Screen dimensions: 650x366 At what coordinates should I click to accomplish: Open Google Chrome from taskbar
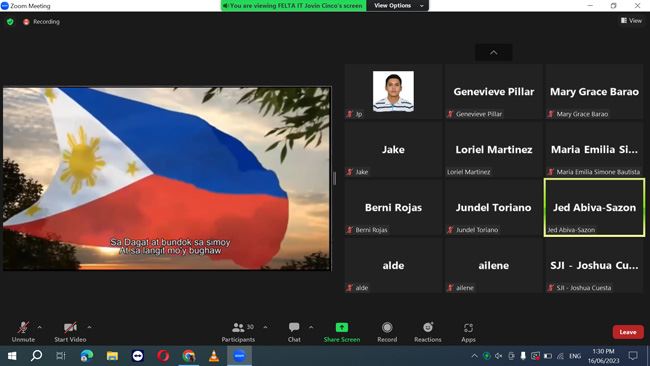[x=189, y=356]
